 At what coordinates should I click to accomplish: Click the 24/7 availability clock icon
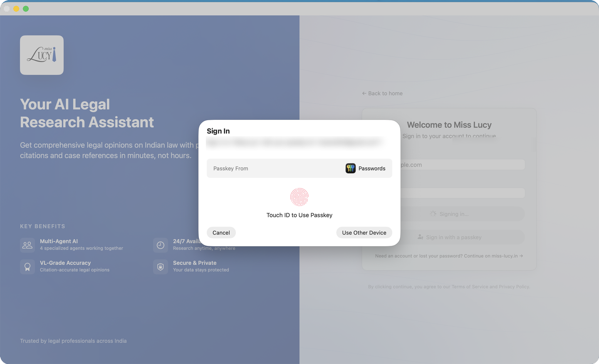coord(161,245)
